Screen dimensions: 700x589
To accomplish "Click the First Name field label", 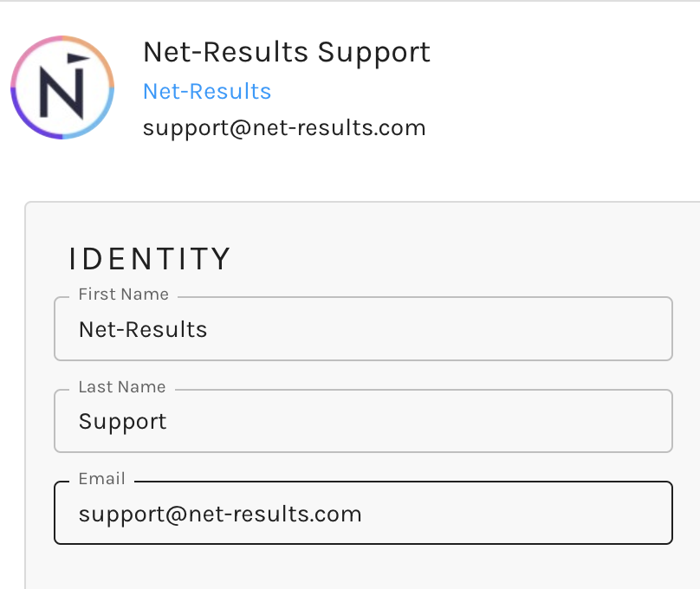I will click(x=124, y=294).
